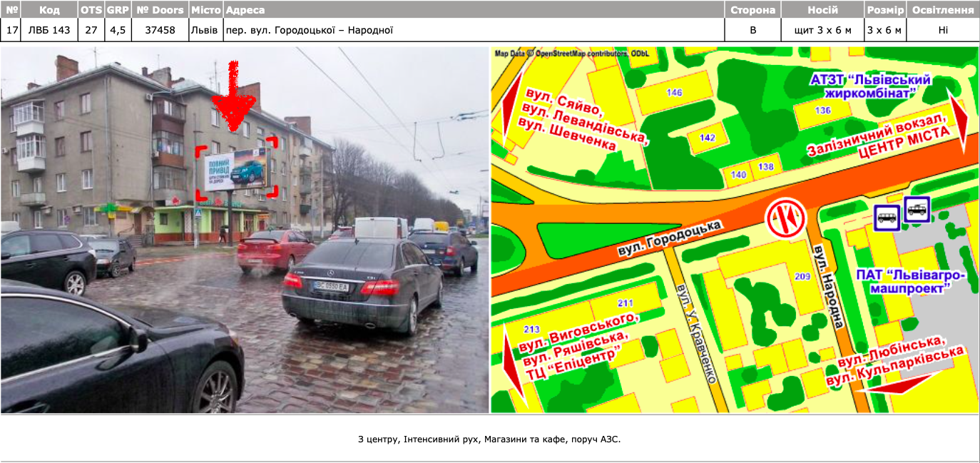Click the Освітлення column header
The width and height of the screenshot is (980, 463).
tap(942, 10)
